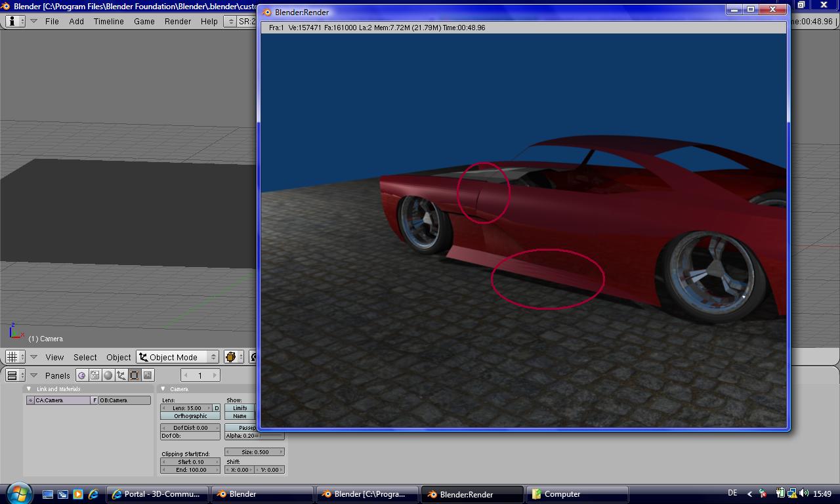Viewport: 840px width, 504px height.
Task: Switch to Object context buttons icon
Action: click(121, 375)
